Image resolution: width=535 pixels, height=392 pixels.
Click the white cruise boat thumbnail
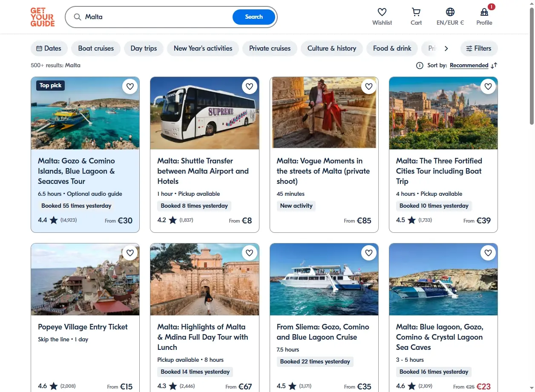pos(324,279)
